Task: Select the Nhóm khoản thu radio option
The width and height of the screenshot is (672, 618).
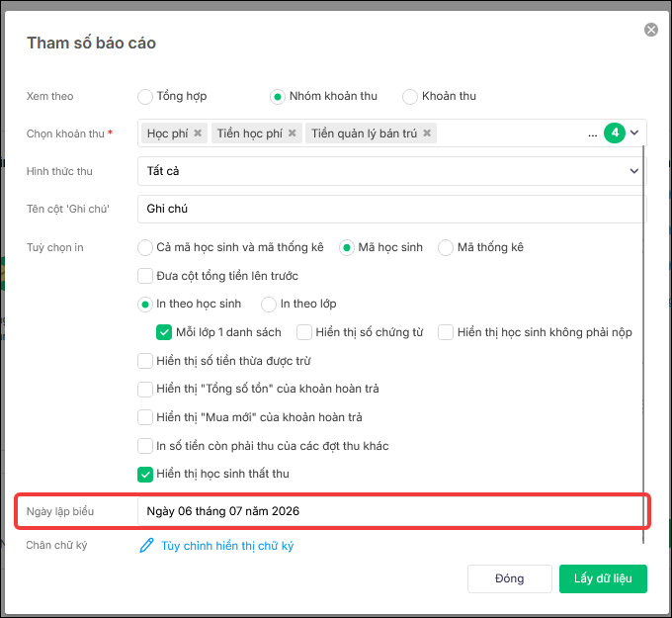Action: [x=278, y=97]
